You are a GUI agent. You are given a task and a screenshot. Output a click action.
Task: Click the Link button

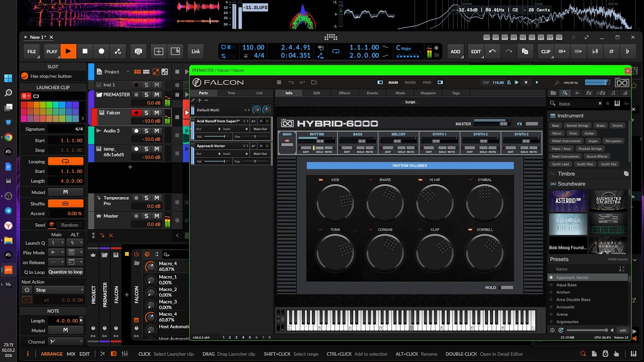(x=196, y=51)
